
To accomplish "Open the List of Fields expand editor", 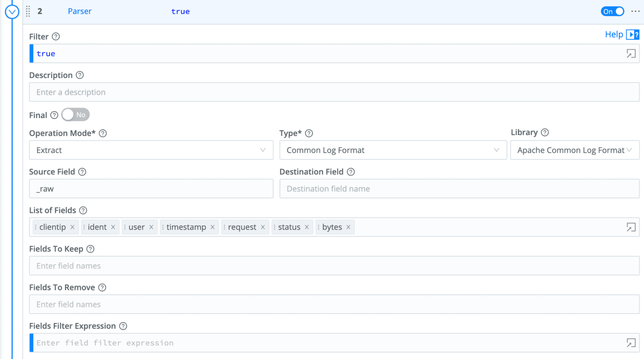I will [x=630, y=227].
